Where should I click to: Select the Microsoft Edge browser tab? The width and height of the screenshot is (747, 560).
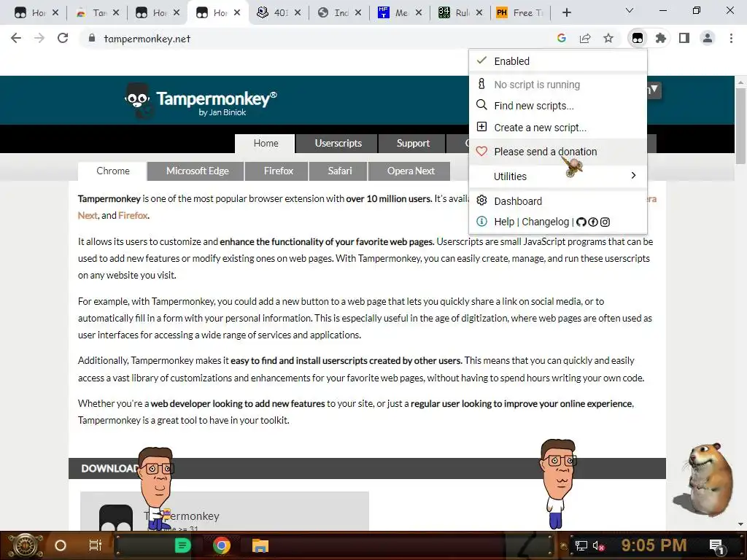(197, 171)
